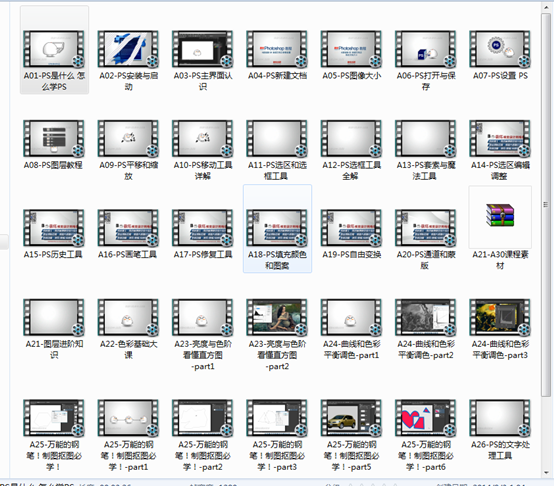The height and width of the screenshot is (486, 554).
Task: Click the A10-PS移动工具详解 video icon
Action: click(x=202, y=138)
